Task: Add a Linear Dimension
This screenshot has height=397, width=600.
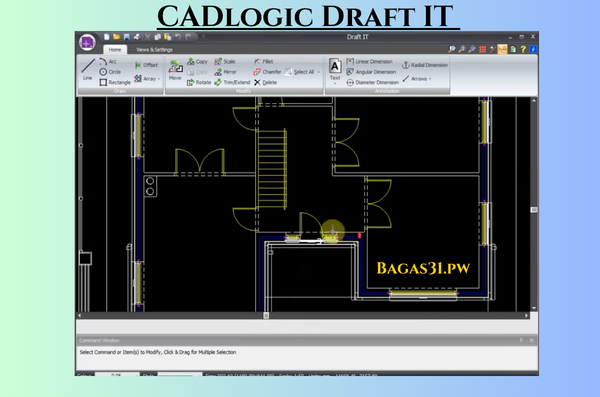Action: [x=369, y=61]
